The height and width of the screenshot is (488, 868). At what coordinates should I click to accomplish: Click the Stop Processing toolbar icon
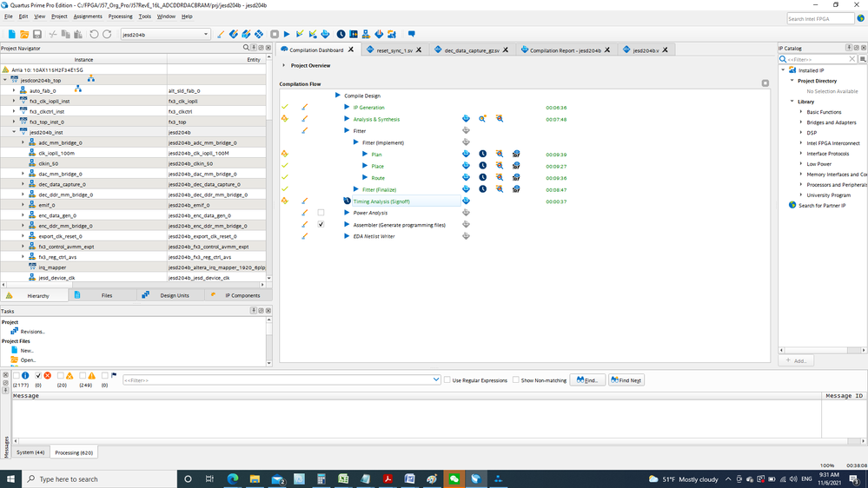275,34
